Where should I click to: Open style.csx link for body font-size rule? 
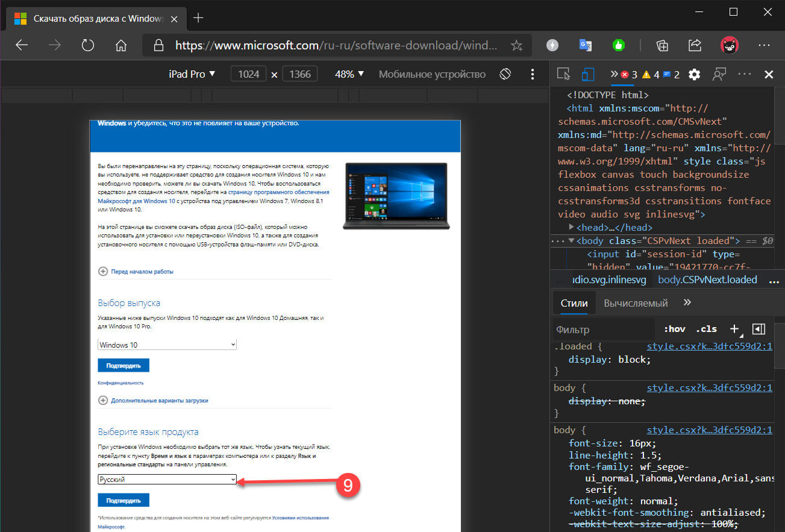click(710, 430)
